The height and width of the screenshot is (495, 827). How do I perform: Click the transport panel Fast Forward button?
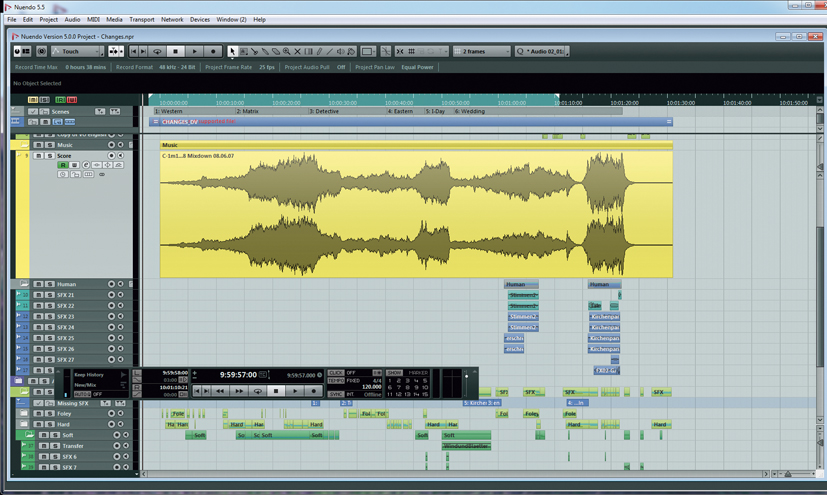point(239,391)
